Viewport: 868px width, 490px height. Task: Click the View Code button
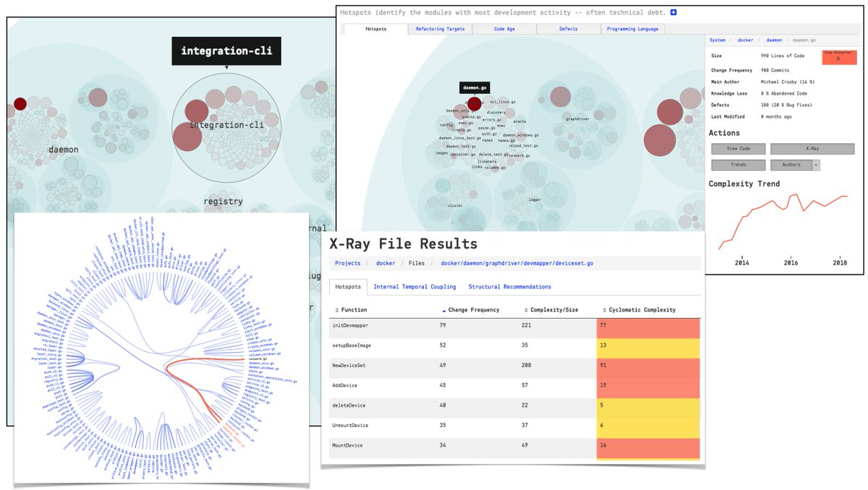(x=738, y=149)
